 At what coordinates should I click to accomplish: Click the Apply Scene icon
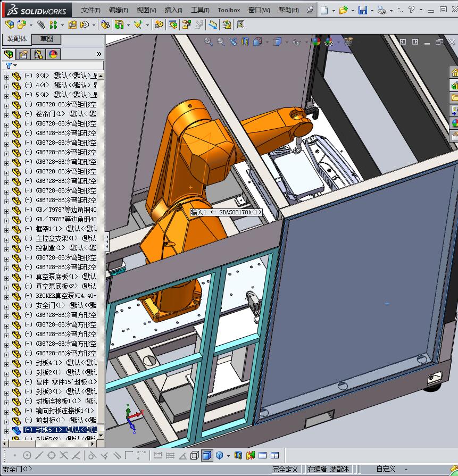tap(329, 41)
